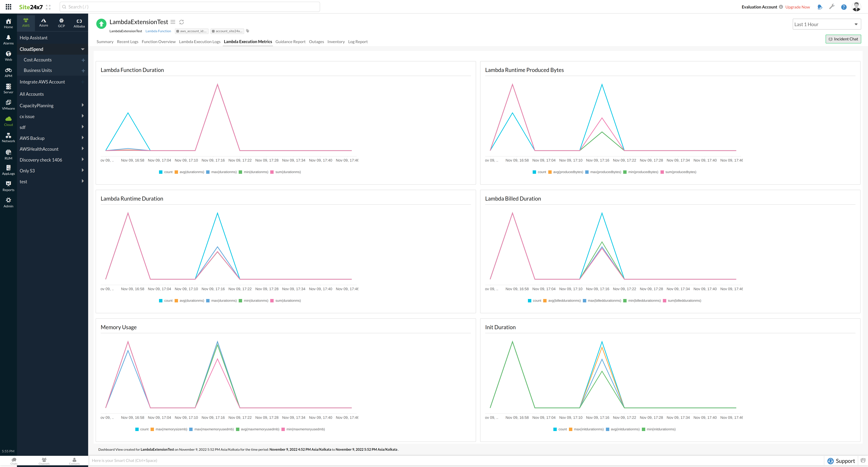The height and width of the screenshot is (467, 868).
Task: Toggle max(memorysizemb) in Memory Usage legend
Action: [169, 429]
